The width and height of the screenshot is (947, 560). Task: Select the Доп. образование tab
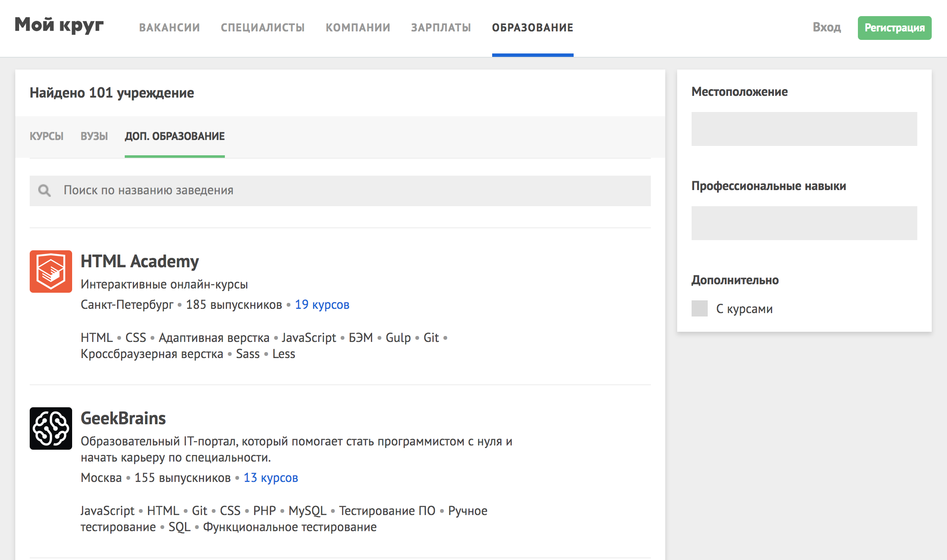pyautogui.click(x=174, y=136)
